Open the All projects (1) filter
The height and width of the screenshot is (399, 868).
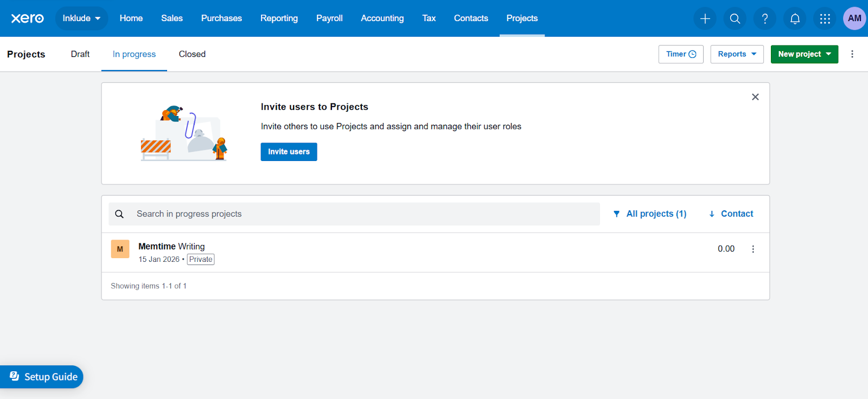click(649, 214)
